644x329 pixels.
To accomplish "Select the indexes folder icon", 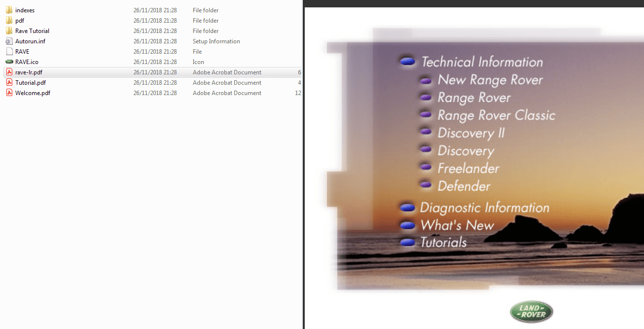I will click(9, 10).
